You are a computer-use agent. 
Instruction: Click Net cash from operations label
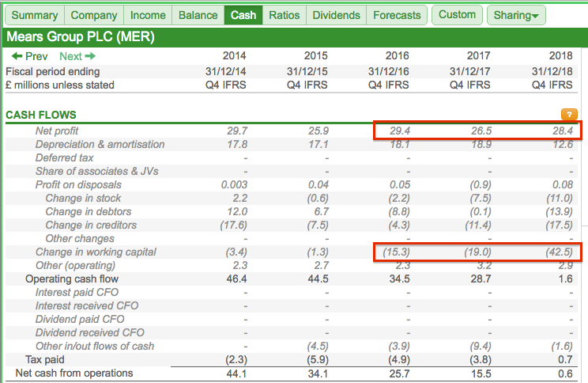tap(74, 374)
